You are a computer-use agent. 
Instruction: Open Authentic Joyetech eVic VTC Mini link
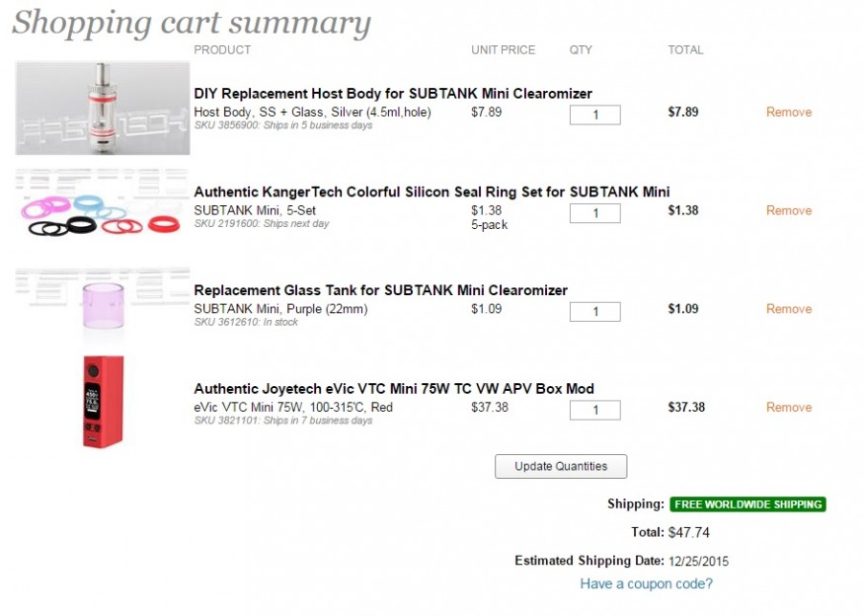point(394,389)
